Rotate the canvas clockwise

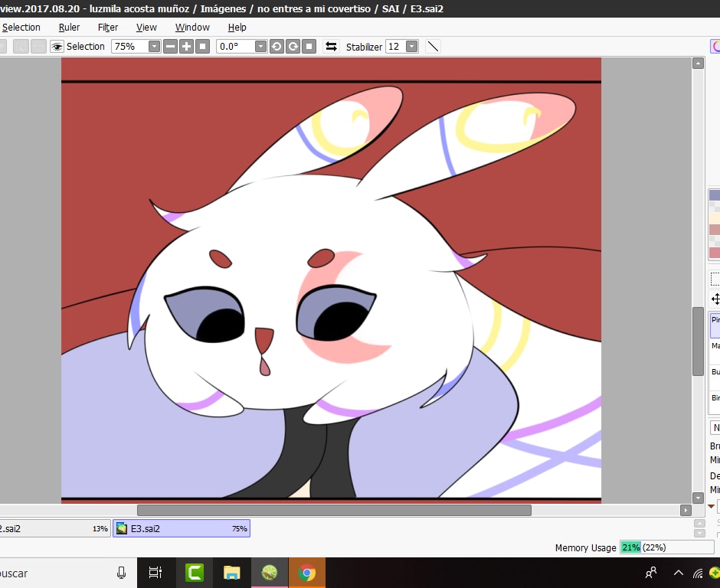tap(293, 47)
